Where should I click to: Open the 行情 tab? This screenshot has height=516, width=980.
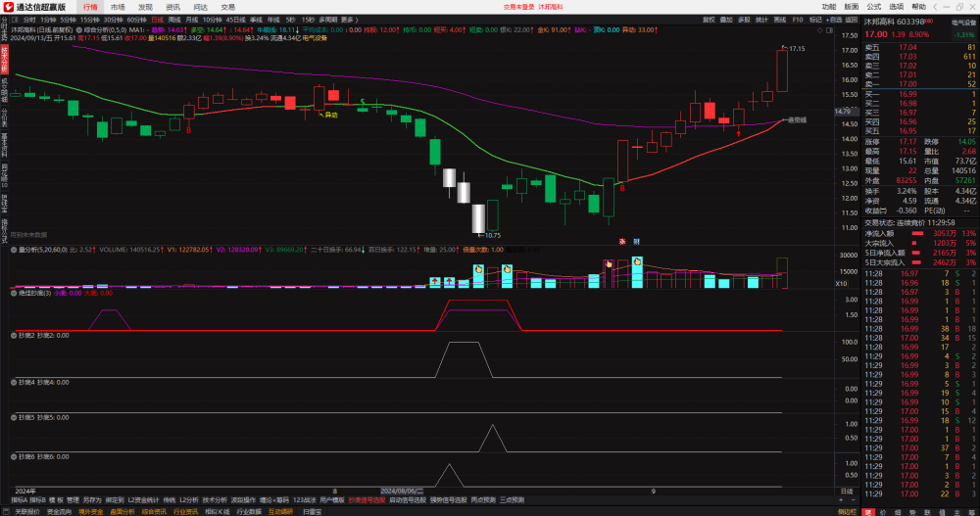coord(90,7)
